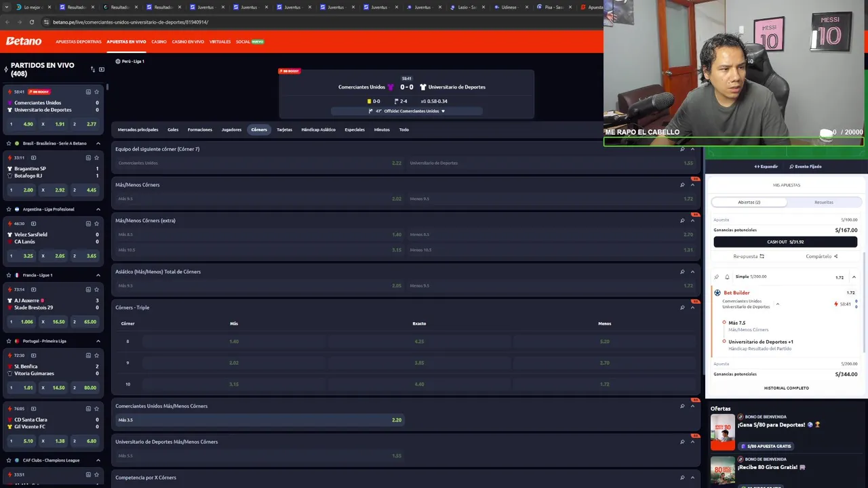Open Casino en Vivo menu item

click(x=188, y=42)
